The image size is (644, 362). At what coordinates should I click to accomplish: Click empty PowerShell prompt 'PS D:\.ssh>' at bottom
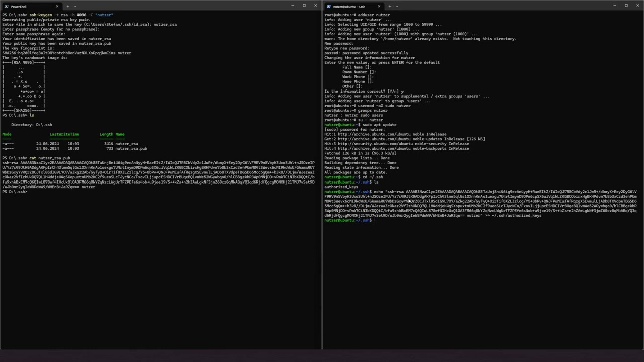click(x=14, y=192)
